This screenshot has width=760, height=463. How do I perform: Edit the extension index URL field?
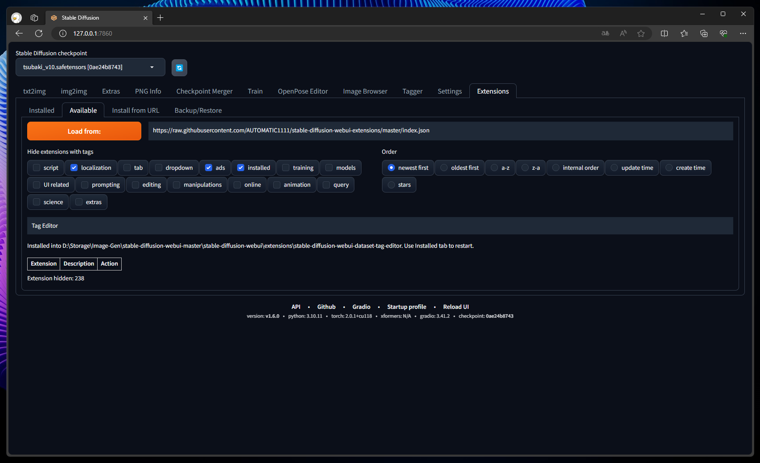point(441,131)
